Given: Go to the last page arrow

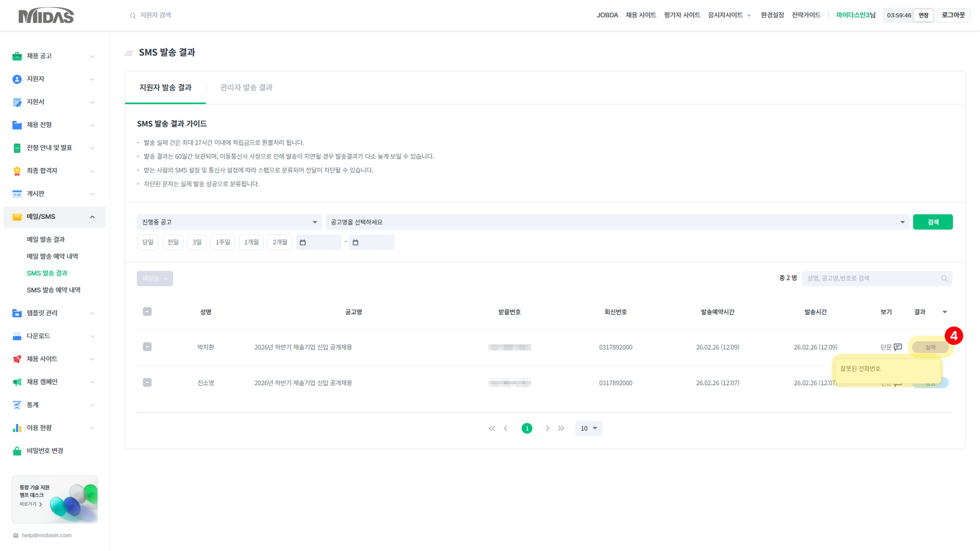Looking at the screenshot, I should pyautogui.click(x=561, y=429).
